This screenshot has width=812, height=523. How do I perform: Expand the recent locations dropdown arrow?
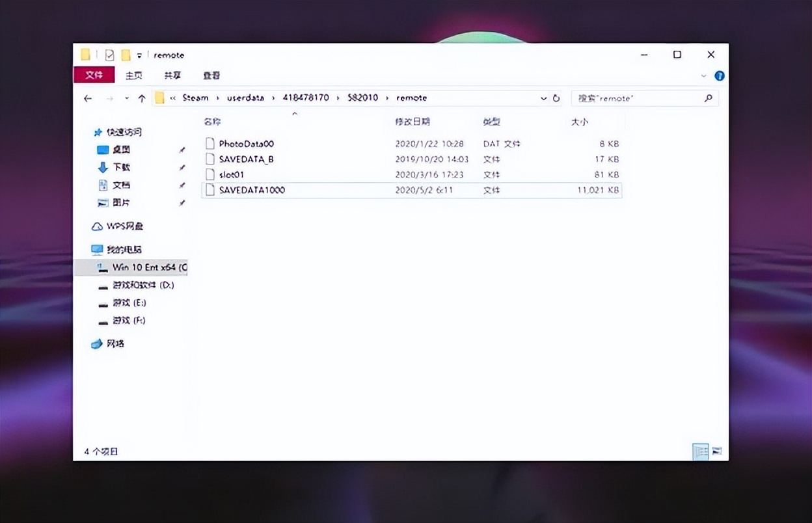[x=126, y=98]
